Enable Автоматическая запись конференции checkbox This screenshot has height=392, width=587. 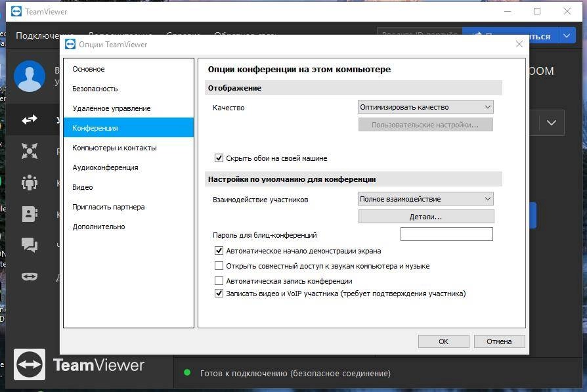click(219, 280)
